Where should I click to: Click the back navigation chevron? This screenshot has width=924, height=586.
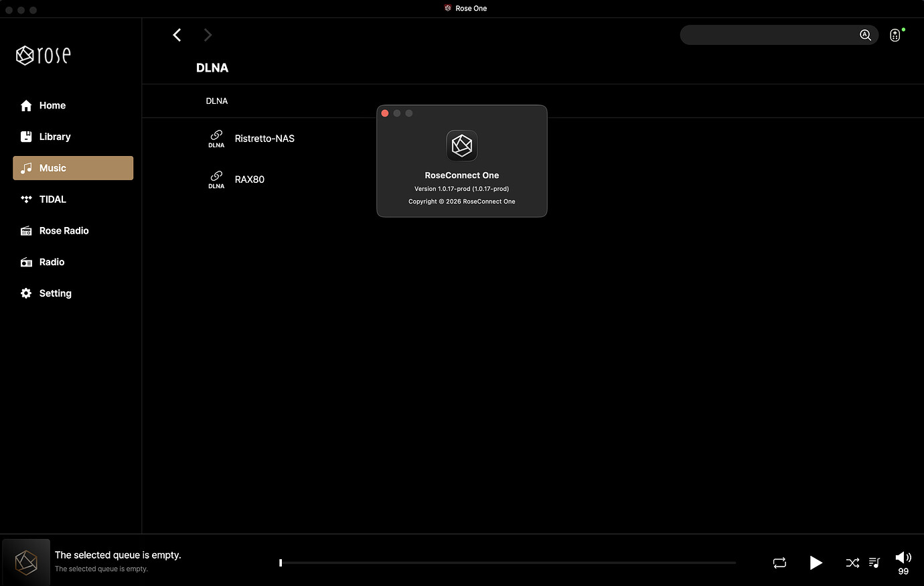tap(177, 35)
